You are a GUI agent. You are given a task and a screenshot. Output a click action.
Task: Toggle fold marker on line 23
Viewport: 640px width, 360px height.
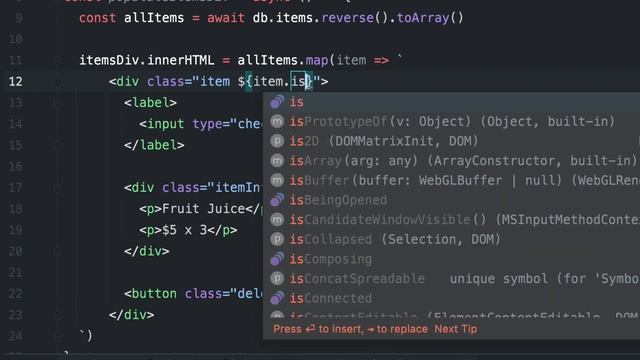(x=58, y=315)
